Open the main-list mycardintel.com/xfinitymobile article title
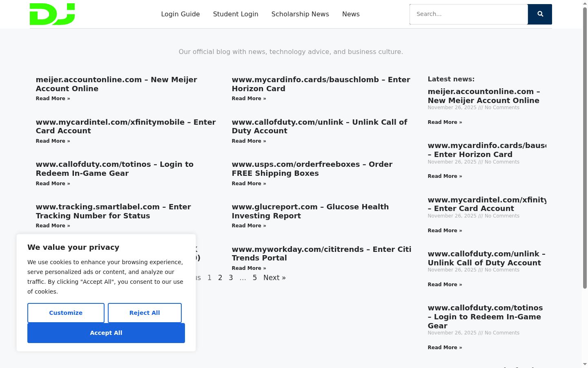Image resolution: width=588 pixels, height=368 pixels. click(x=126, y=126)
